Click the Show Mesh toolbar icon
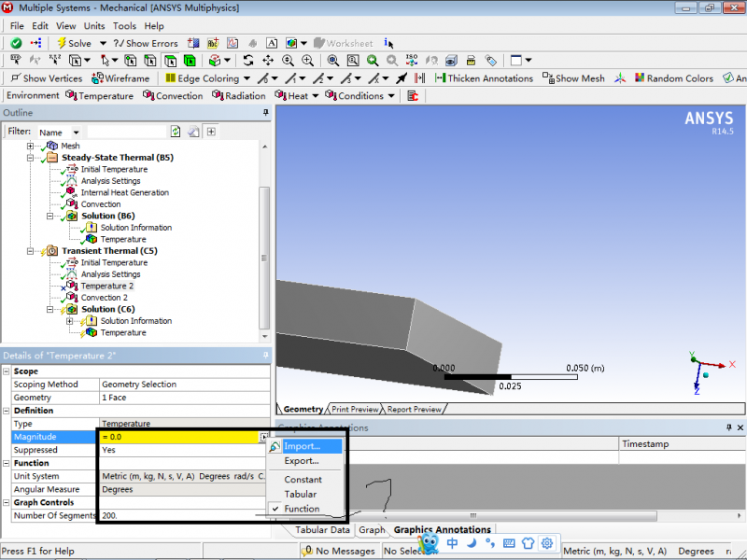Viewport: 747px width, 560px height. (573, 78)
